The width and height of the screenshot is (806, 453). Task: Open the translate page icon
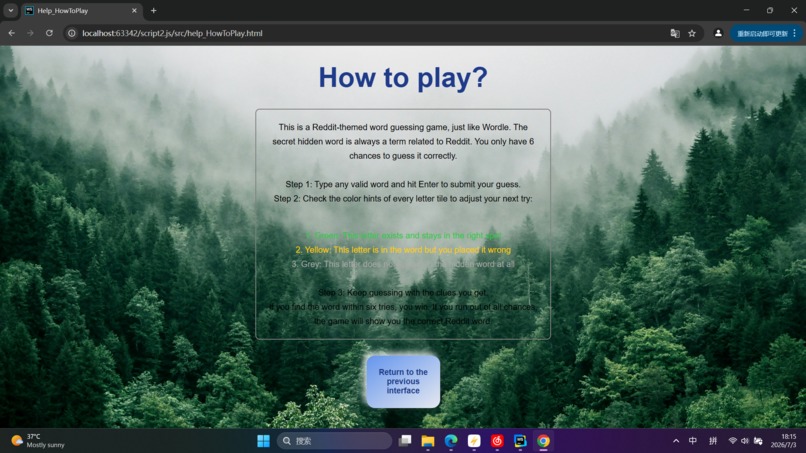[675, 33]
